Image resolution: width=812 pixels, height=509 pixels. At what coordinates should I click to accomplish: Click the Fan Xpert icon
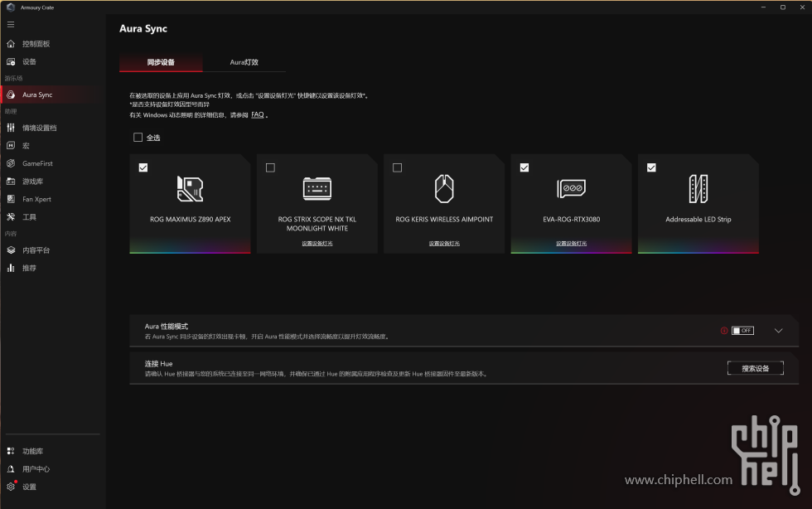click(x=11, y=199)
